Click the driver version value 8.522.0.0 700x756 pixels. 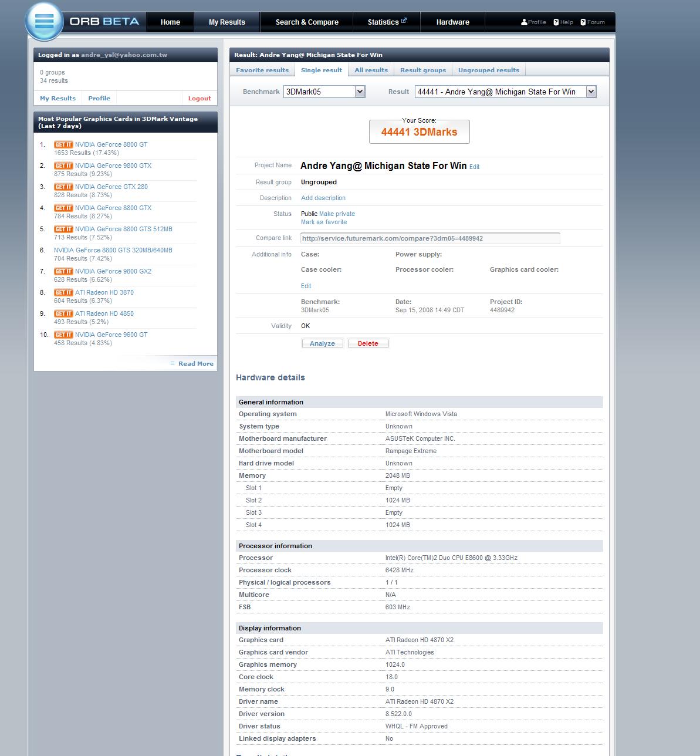(398, 714)
